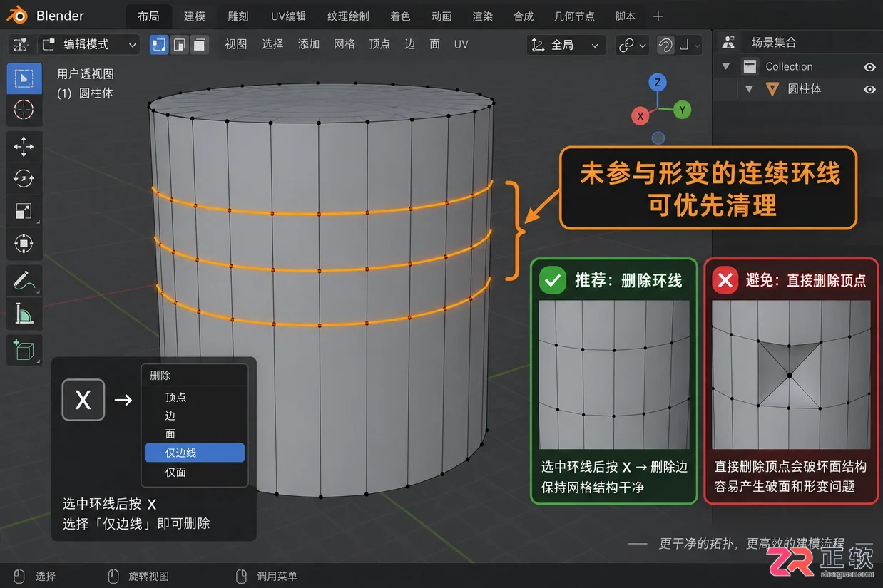Open the 选择 menu
883x588 pixels.
[272, 44]
